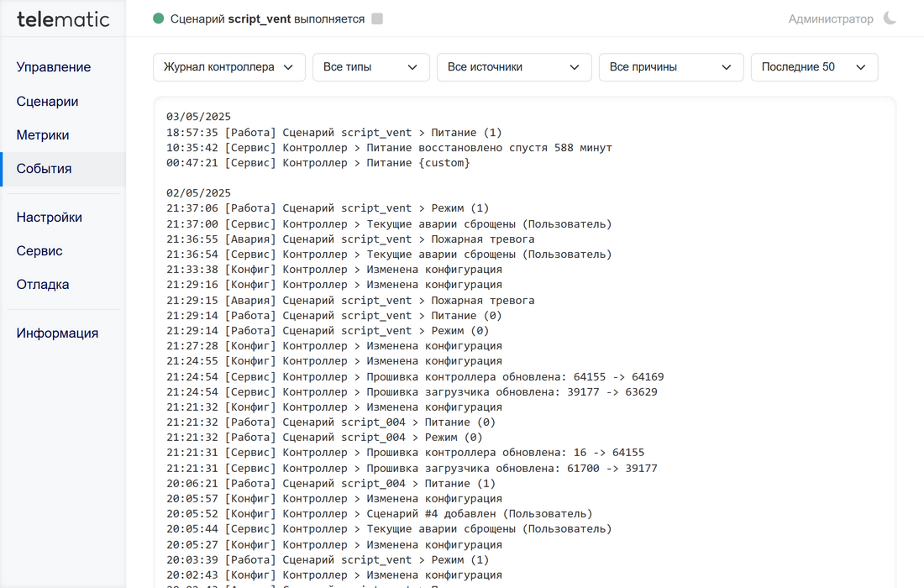This screenshot has height=588, width=924.
Task: Toggle dark mode moon icon
Action: tap(890, 18)
